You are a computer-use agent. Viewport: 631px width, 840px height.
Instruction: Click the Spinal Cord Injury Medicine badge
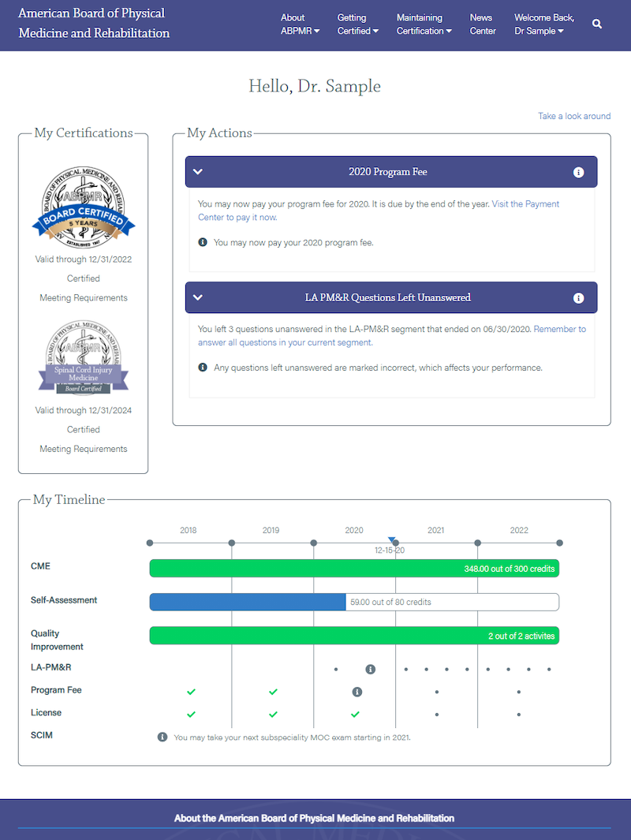[84, 357]
